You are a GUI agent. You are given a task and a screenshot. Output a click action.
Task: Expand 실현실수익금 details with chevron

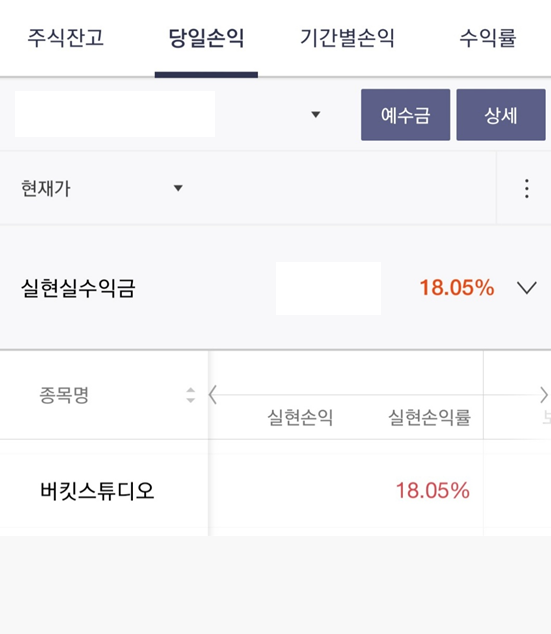click(x=527, y=288)
